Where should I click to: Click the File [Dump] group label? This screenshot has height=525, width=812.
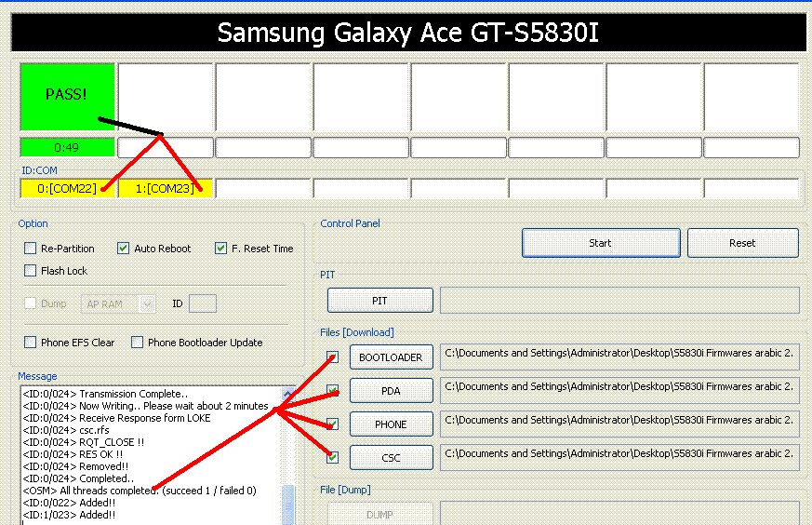pos(345,490)
